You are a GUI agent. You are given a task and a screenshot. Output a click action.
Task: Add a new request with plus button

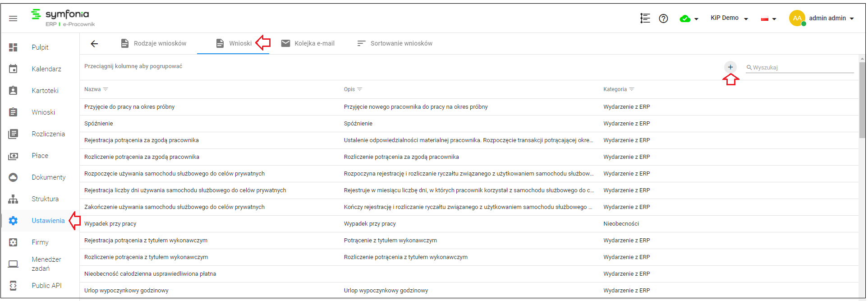tap(730, 67)
